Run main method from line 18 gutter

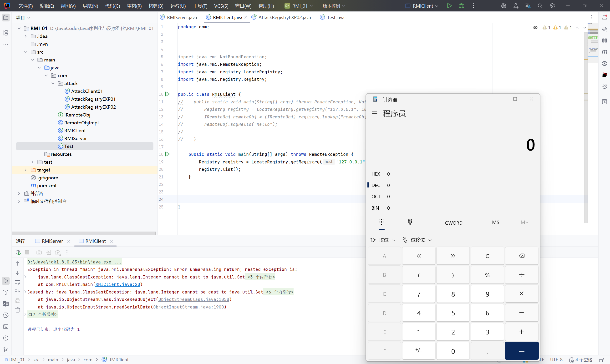tap(168, 154)
